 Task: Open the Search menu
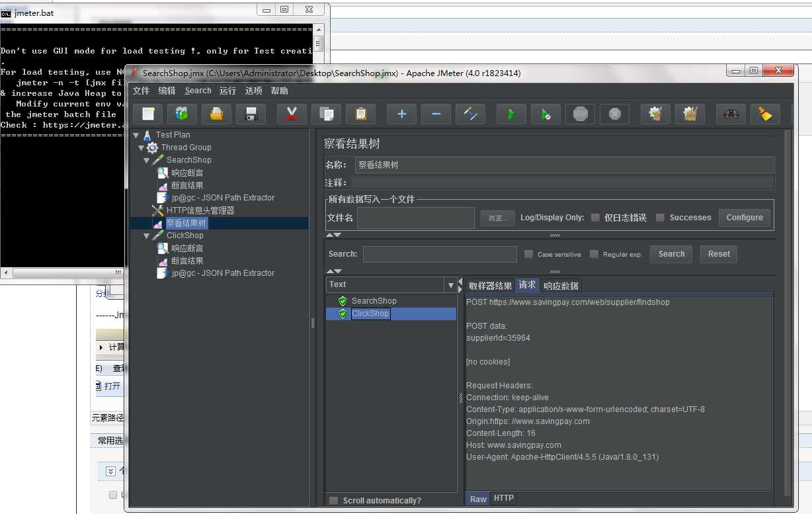tap(198, 91)
